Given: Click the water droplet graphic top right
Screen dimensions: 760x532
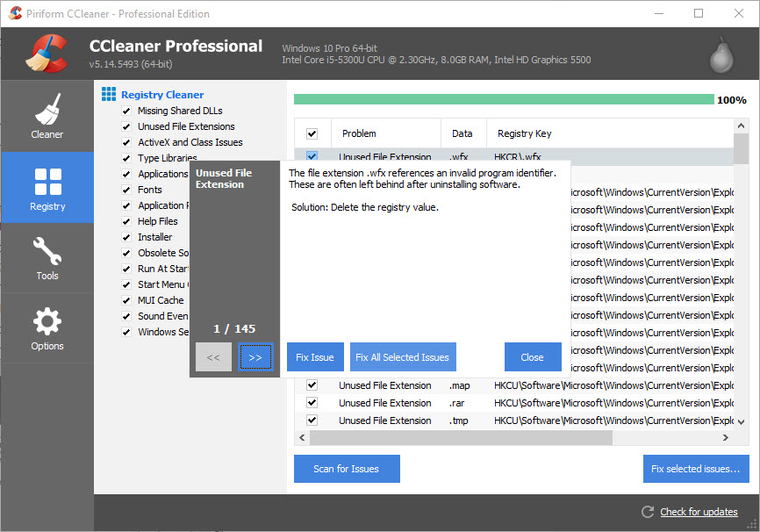Looking at the screenshot, I should [720, 55].
